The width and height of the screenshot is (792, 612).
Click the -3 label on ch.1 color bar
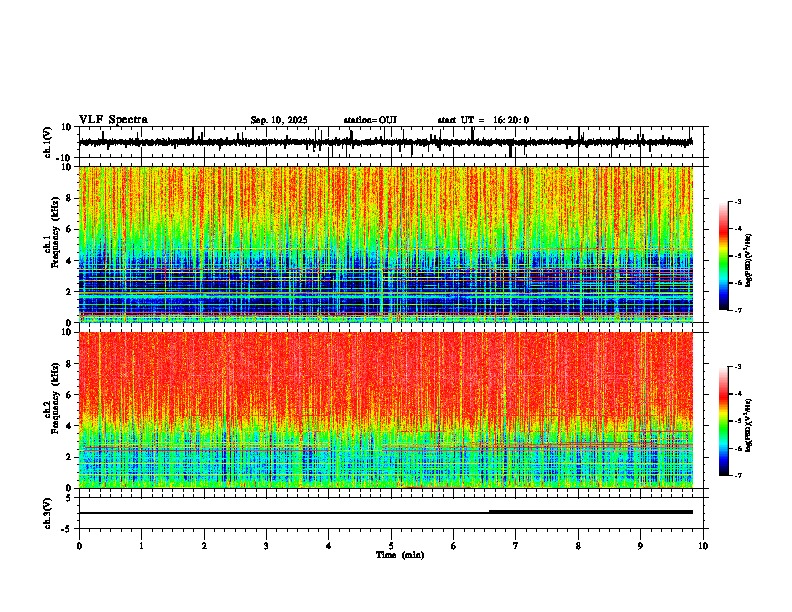(x=737, y=201)
